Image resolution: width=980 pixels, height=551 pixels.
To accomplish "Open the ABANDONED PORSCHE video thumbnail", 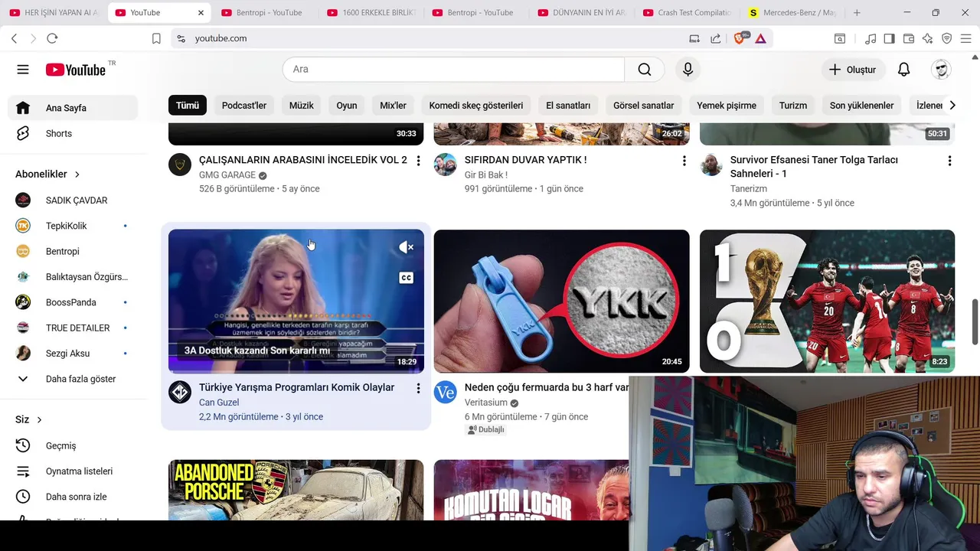I will [x=296, y=490].
